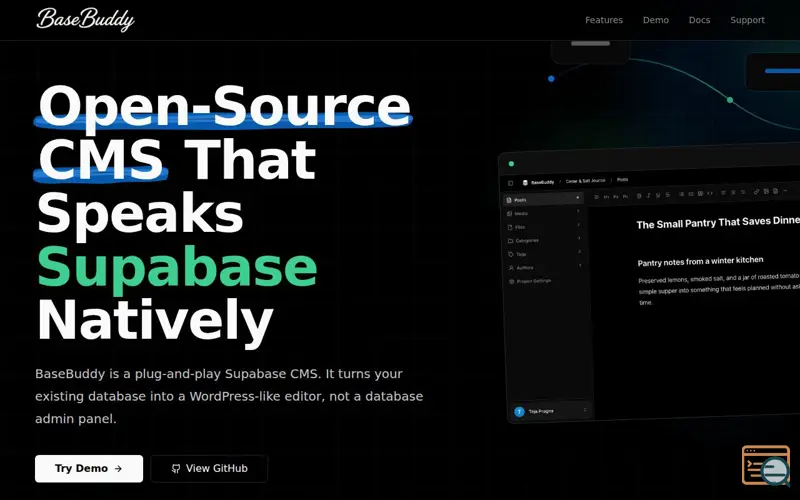This screenshot has width=800, height=500.
Task: Collapse the Posts chevron in preview sidebar
Action: point(578,197)
